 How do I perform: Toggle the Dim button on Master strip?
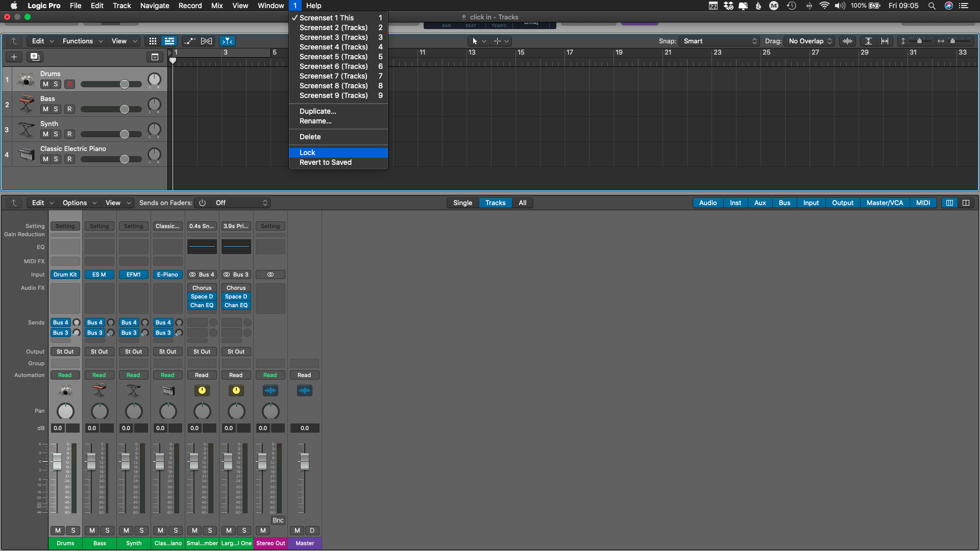coord(312,531)
